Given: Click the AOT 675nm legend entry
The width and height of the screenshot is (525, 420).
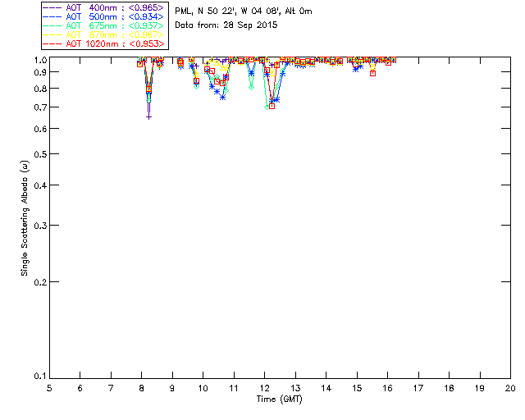Looking at the screenshot, I should point(103,25).
